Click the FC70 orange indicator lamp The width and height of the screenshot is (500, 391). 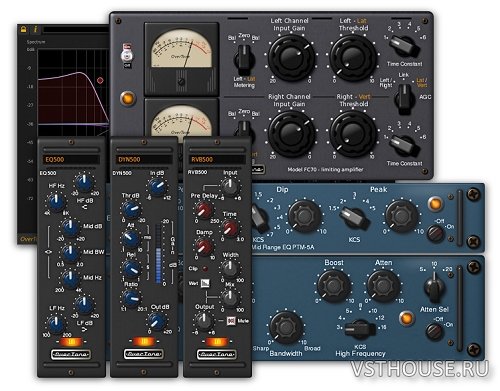pyautogui.click(x=128, y=98)
